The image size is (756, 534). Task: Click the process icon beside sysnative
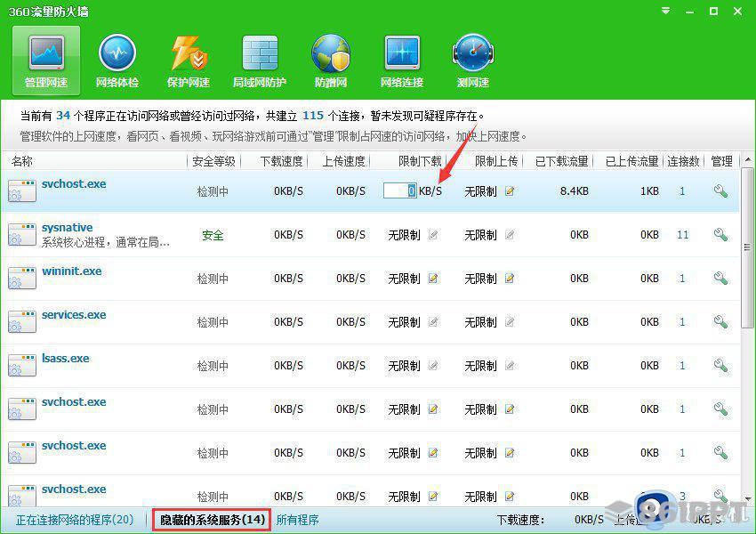coord(22,235)
